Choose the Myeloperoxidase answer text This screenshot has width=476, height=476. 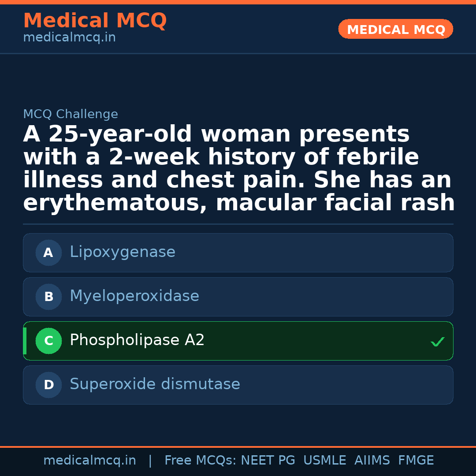134,296
